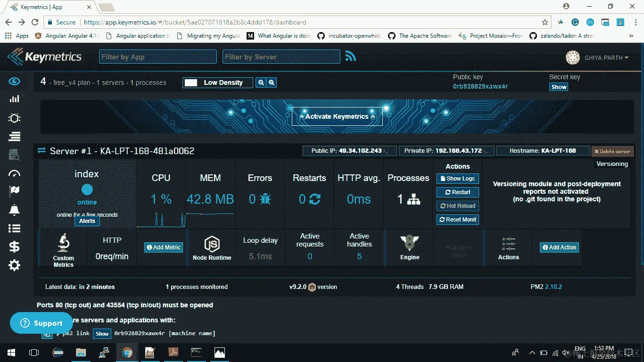Click the Public key 0rb928829xawx4r value
The image size is (644, 362).
point(480,87)
